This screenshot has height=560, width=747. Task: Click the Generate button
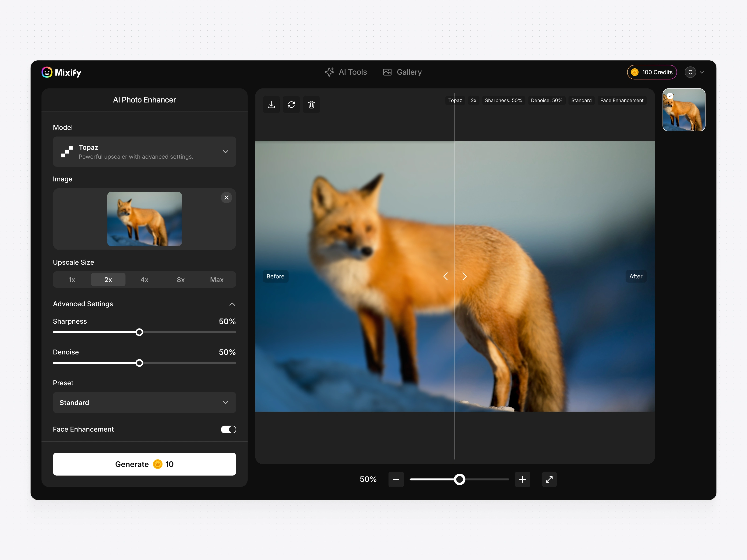coord(144,464)
